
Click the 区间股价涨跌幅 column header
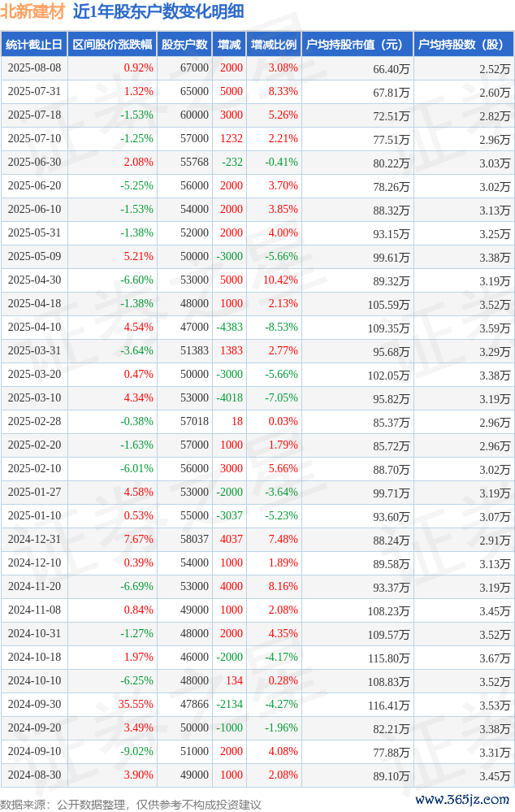click(112, 45)
